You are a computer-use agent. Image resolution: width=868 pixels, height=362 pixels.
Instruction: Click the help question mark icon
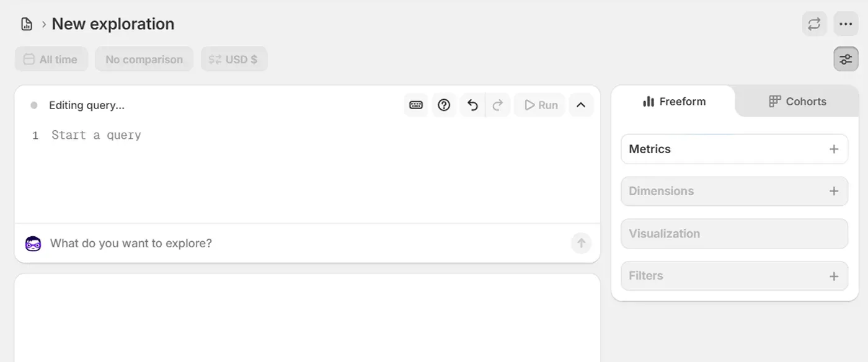pyautogui.click(x=444, y=105)
